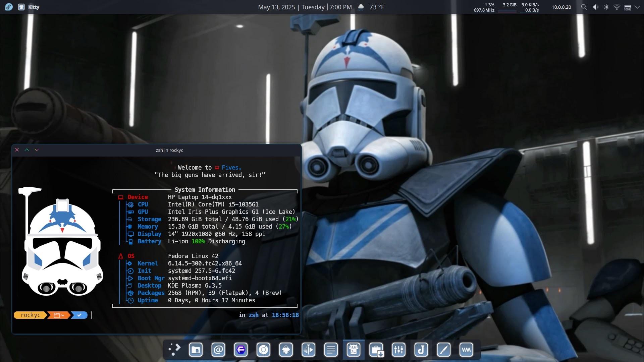Expand hidden system tray icons arrow
Viewport: 644px width, 362px height.
pos(637,7)
